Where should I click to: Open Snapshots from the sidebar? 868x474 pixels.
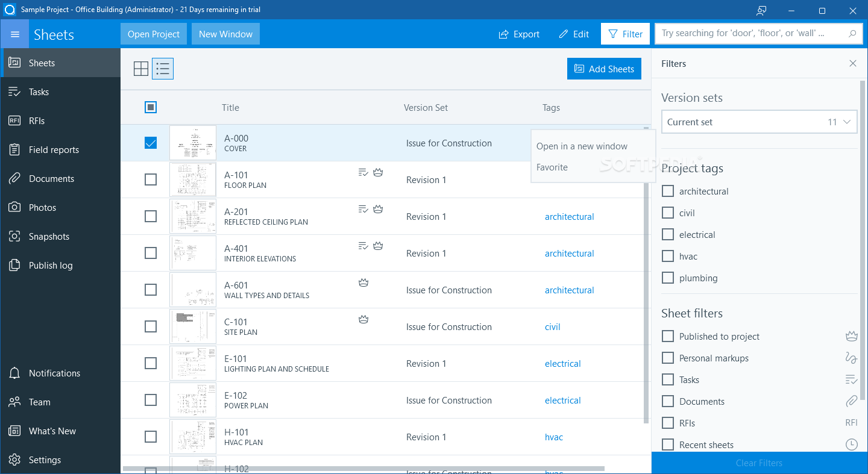pos(48,236)
